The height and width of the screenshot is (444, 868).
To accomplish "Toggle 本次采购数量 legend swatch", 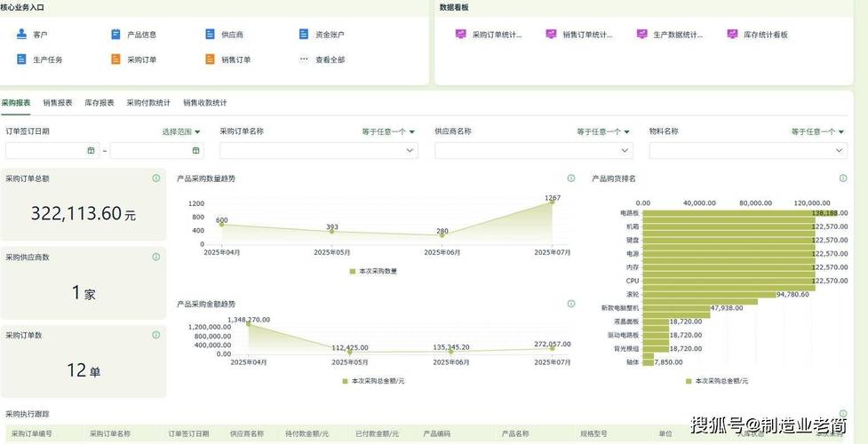I will point(353,271).
